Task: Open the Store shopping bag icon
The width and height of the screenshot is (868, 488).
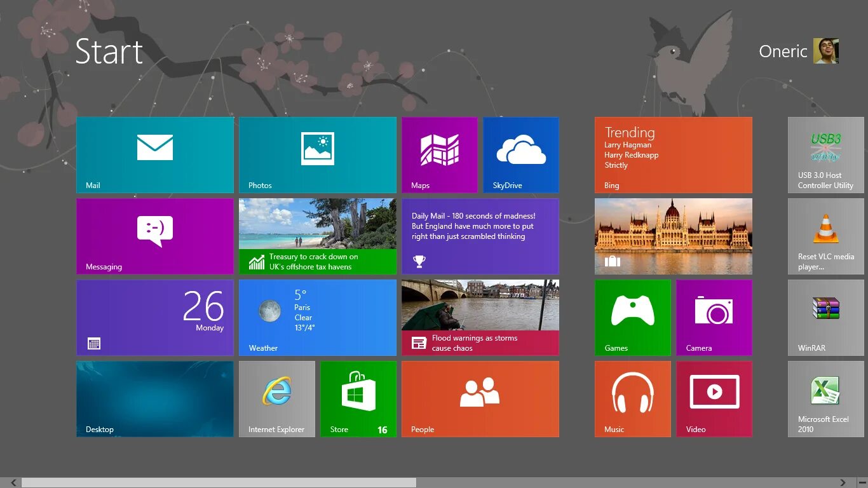Action: 358,390
